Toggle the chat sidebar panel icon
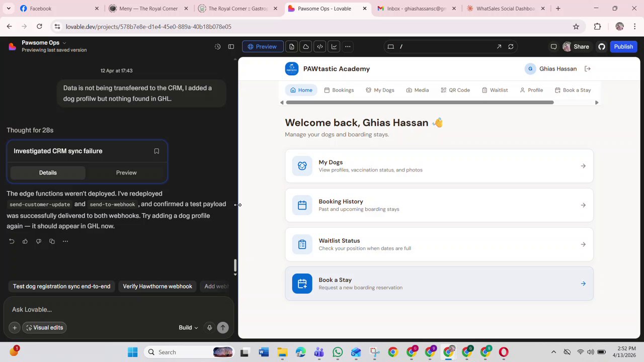 tap(231, 47)
